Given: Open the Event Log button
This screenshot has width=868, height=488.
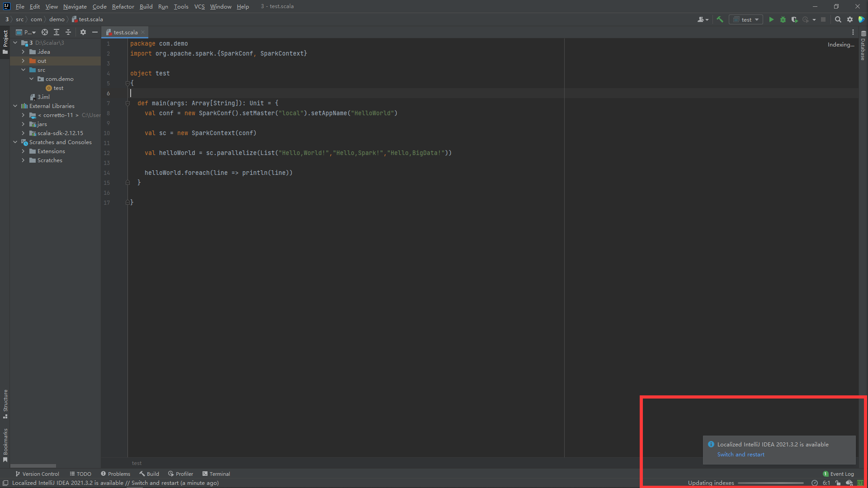Looking at the screenshot, I should click(839, 474).
